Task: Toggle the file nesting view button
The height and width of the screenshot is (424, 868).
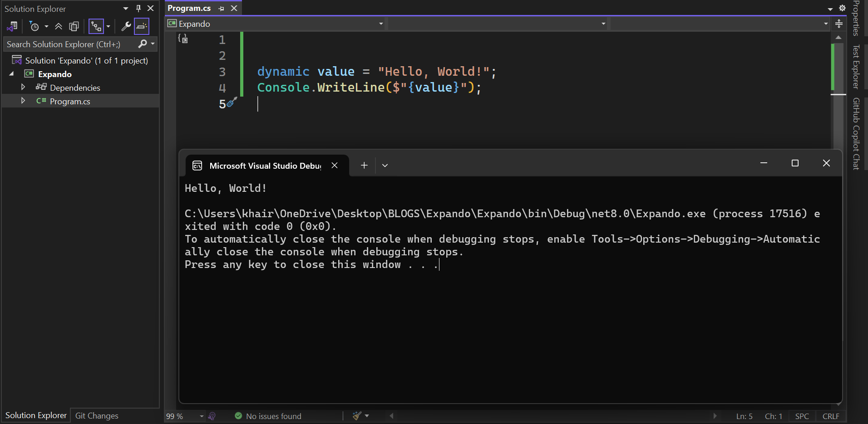Action: click(96, 27)
